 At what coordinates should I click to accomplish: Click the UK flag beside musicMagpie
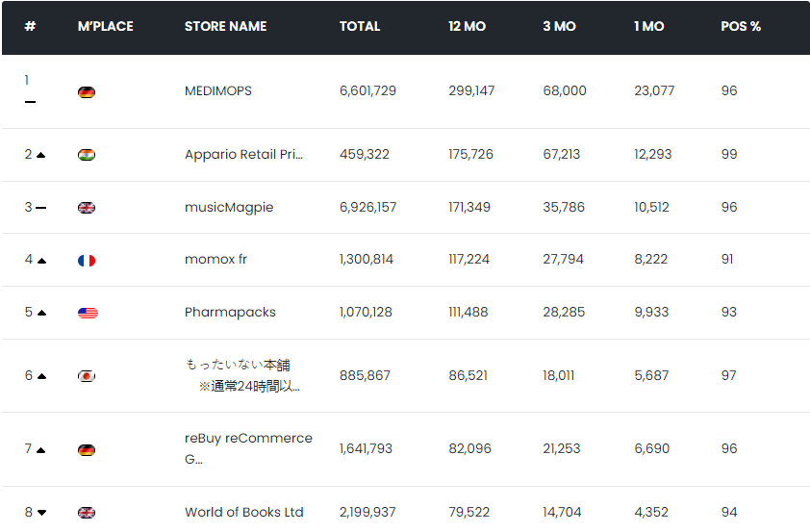[x=87, y=208]
